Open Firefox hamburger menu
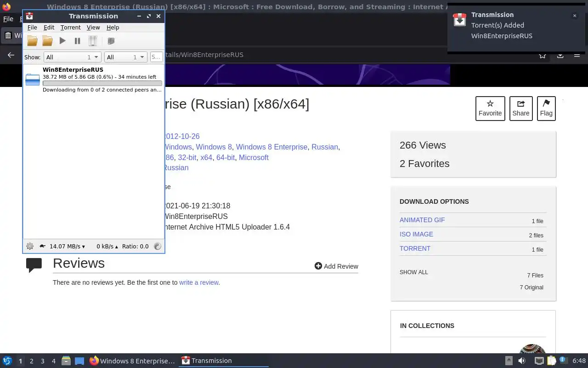588x368 pixels. point(577,55)
